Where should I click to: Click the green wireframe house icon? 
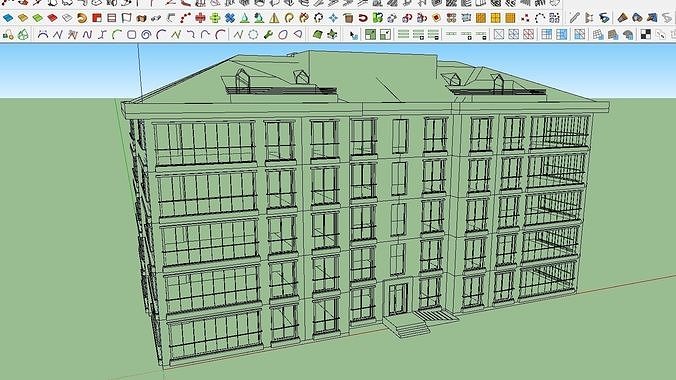click(23, 35)
